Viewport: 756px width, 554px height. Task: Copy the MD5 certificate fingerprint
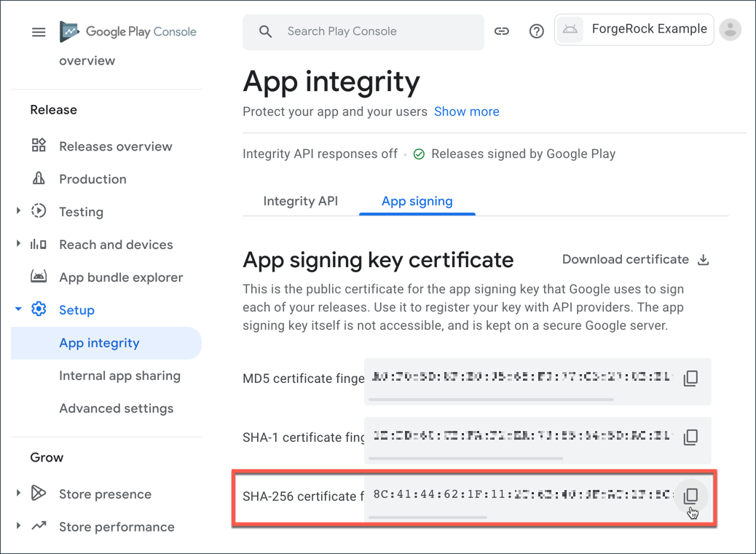pyautogui.click(x=690, y=379)
